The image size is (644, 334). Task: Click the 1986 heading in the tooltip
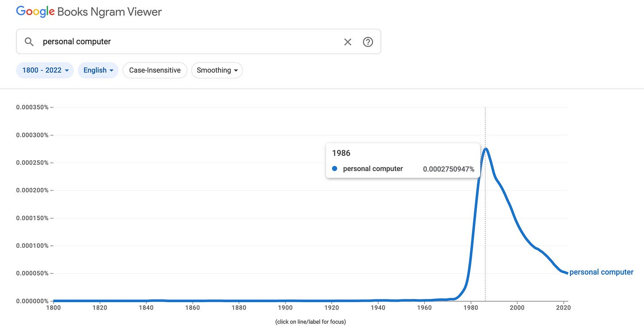click(x=341, y=153)
